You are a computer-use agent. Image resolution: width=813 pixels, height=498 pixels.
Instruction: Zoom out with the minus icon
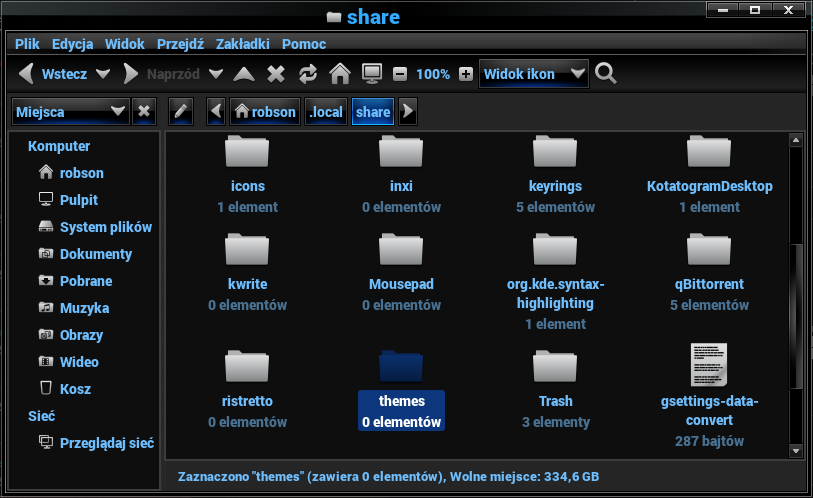399,74
